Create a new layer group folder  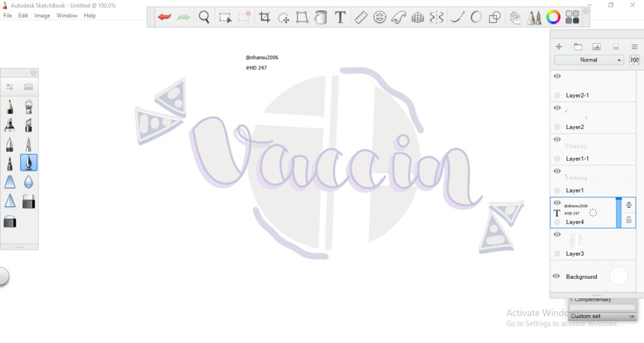pos(578,47)
